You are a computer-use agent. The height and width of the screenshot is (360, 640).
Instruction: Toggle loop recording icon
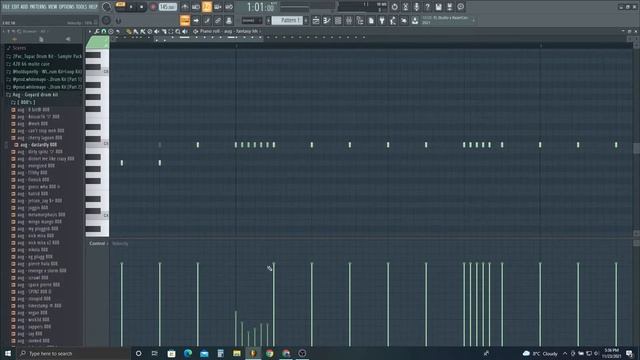click(229, 7)
